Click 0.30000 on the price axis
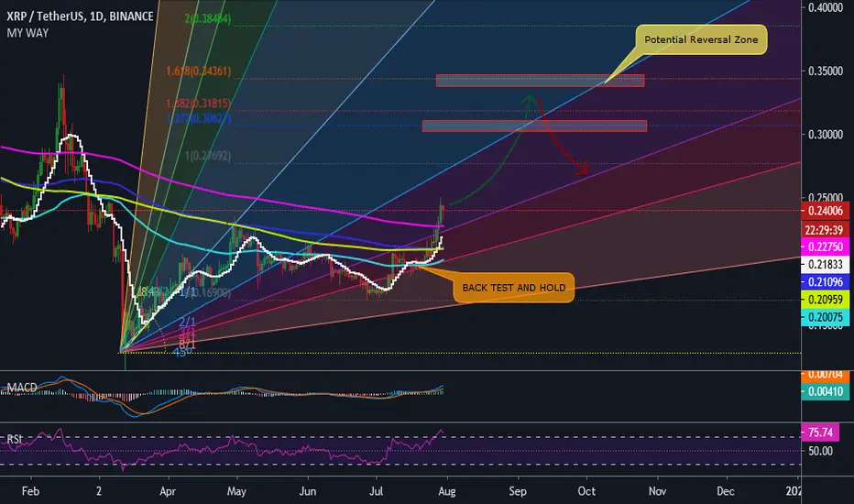 [826, 135]
